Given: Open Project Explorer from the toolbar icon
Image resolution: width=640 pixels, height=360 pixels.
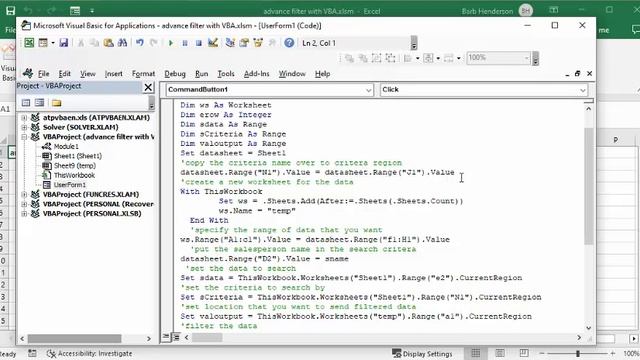Looking at the screenshot, I should click(230, 42).
